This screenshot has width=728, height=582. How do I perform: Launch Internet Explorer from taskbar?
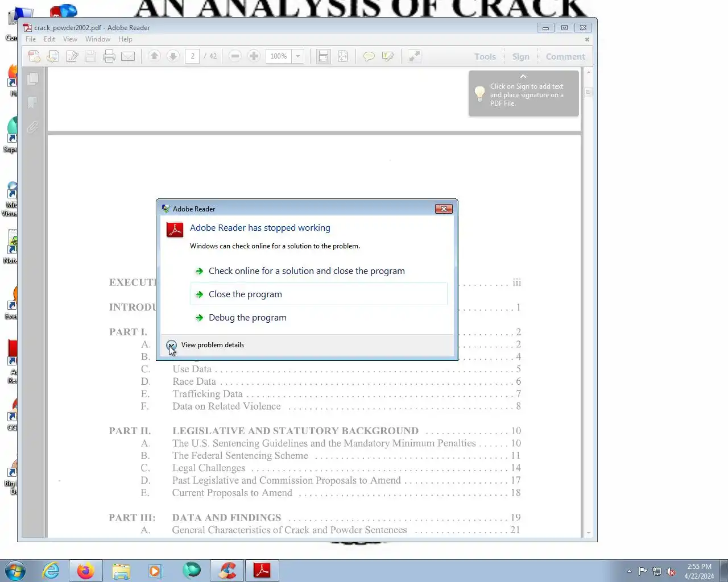pyautogui.click(x=51, y=571)
